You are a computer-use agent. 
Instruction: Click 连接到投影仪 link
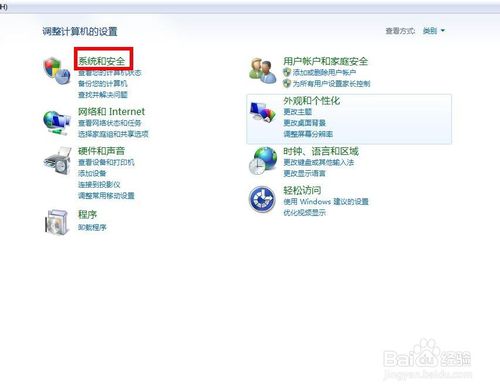99,184
